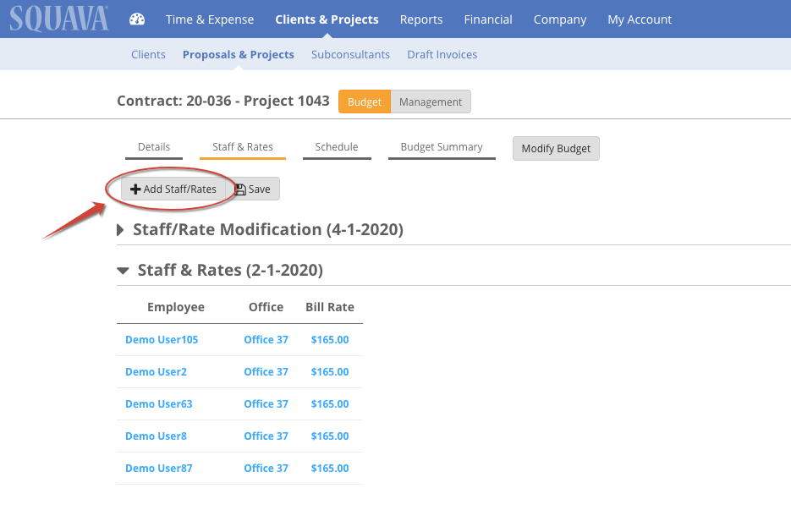Click the Office 37 link for Demo User8
The height and width of the screenshot is (532, 791).
click(x=266, y=436)
